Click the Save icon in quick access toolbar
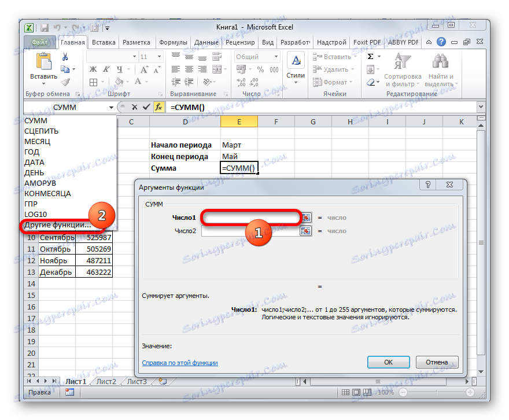Screen dimensions: 509x420 coord(45,28)
